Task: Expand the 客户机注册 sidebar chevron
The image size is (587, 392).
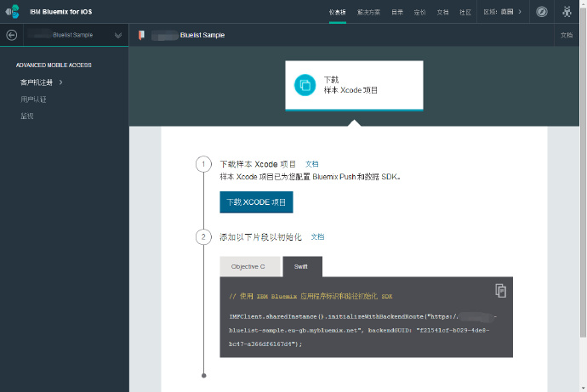Action: click(x=60, y=82)
